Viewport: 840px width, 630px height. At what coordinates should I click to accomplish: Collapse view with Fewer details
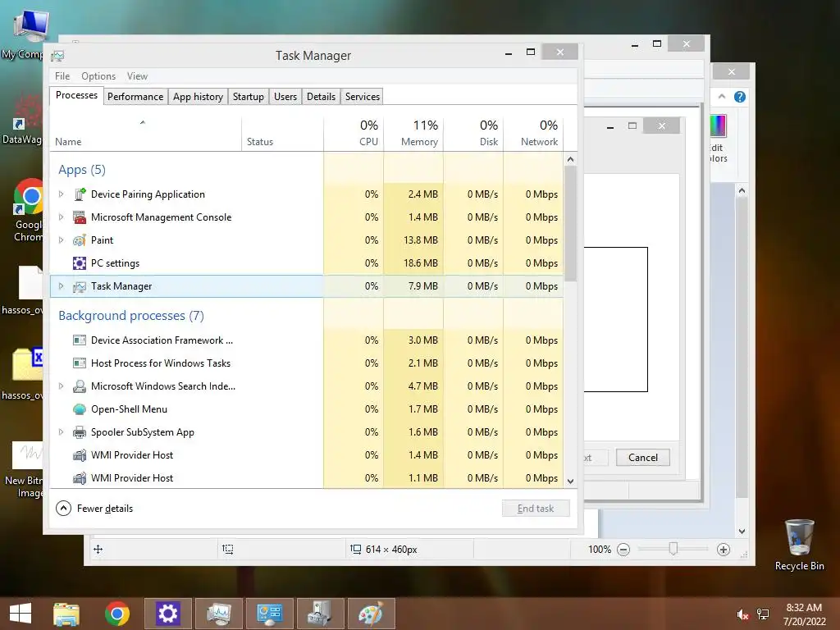coord(94,509)
